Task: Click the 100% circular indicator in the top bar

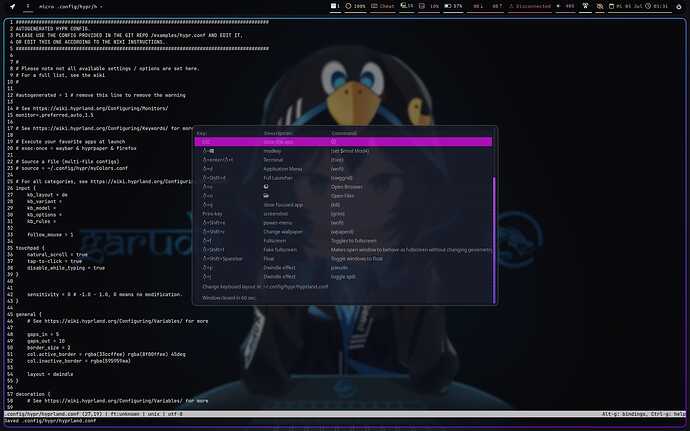Action: (356, 6)
